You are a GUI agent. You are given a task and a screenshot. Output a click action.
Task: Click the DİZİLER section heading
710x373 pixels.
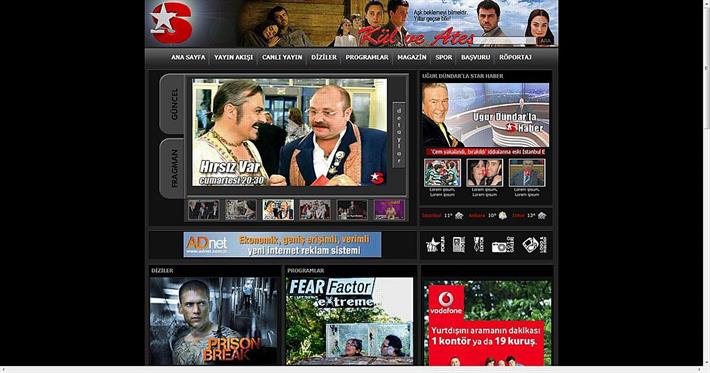162,270
